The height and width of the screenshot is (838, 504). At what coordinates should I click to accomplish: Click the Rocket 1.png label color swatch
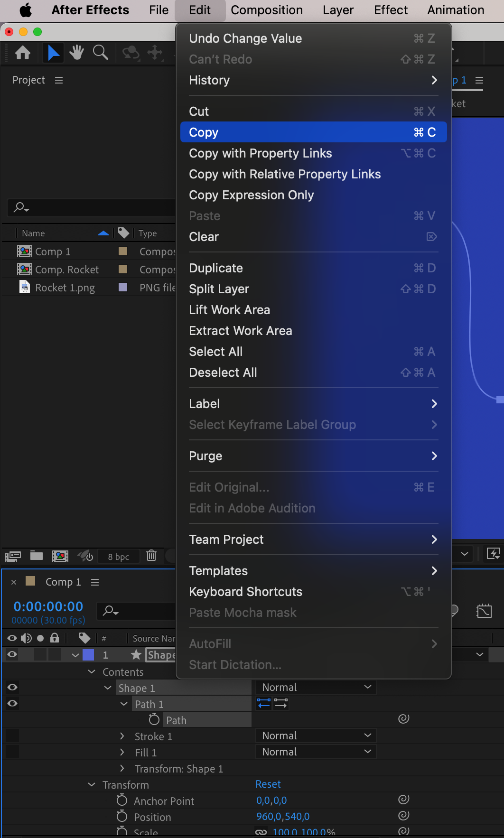pyautogui.click(x=123, y=287)
